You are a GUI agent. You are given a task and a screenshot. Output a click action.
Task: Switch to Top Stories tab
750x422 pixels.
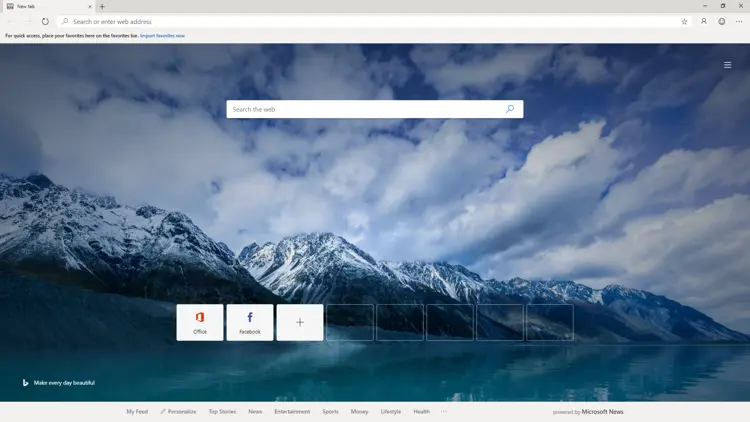click(x=222, y=411)
